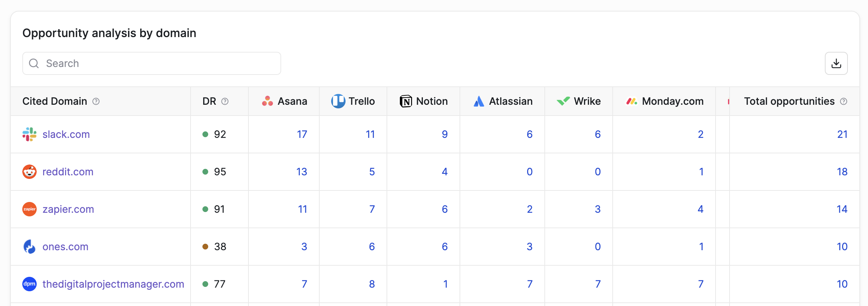Click zapier.com Monday.com value 4

pyautogui.click(x=700, y=209)
